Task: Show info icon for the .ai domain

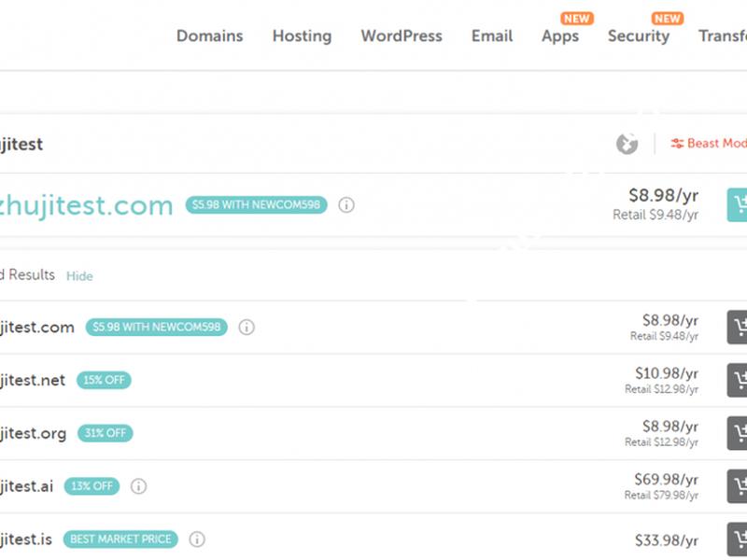Action: (138, 486)
